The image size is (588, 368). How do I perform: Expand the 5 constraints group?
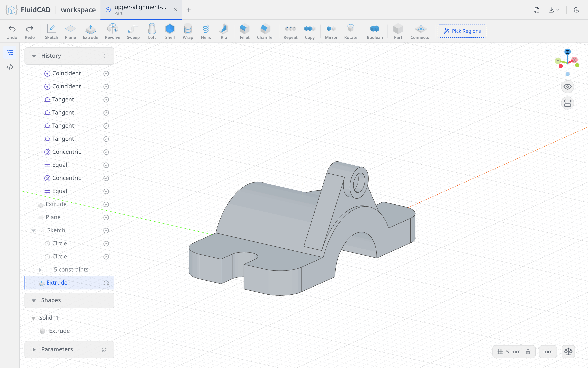[x=40, y=270]
